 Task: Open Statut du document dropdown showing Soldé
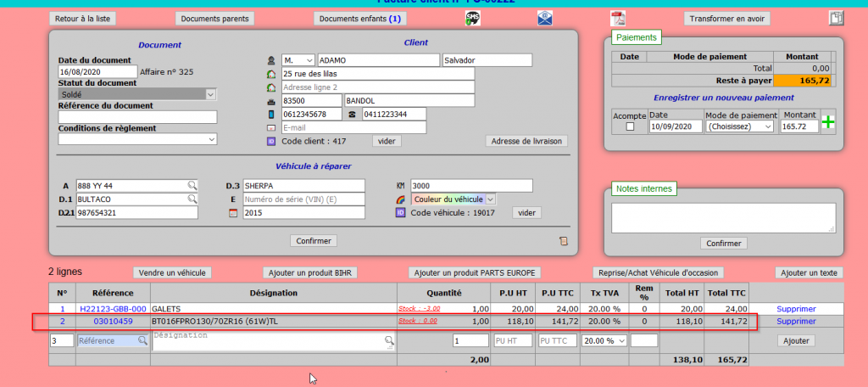pos(137,95)
